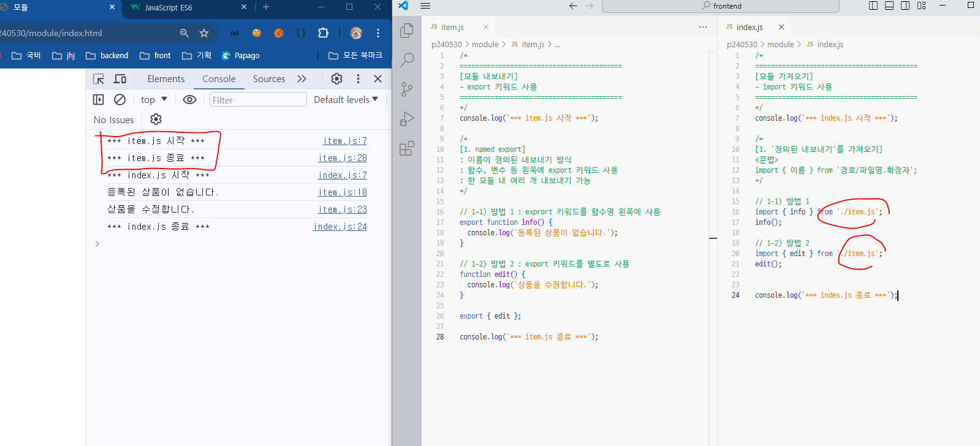Open the jhj bookmark folder

[x=64, y=56]
